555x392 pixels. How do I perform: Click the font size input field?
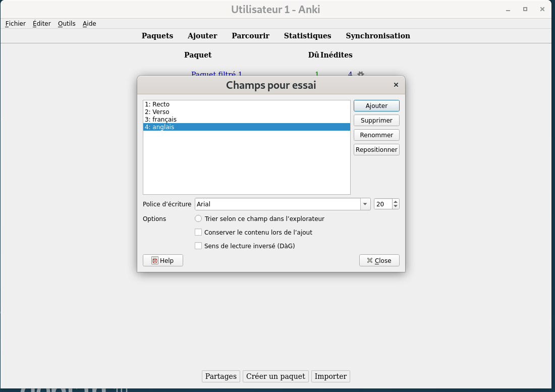coord(383,204)
